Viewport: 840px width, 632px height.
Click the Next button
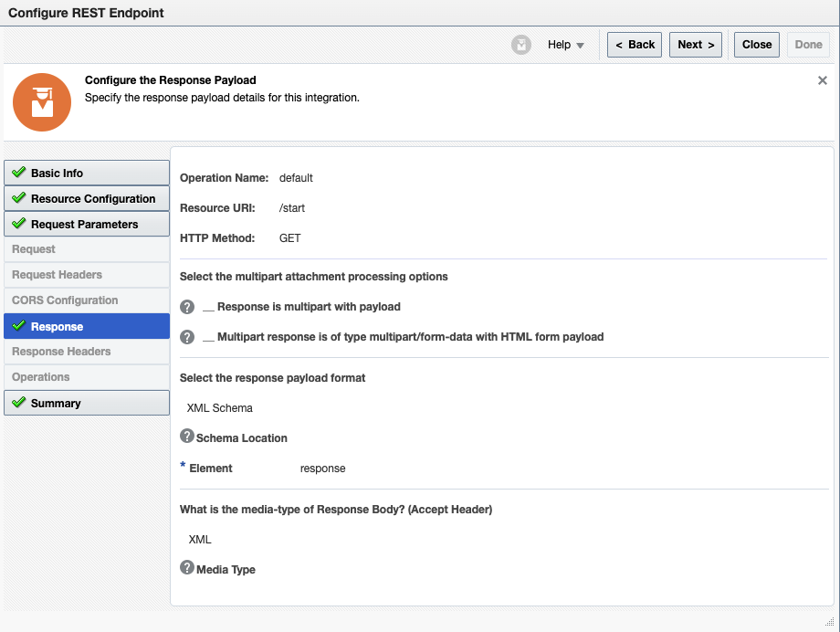pyautogui.click(x=696, y=45)
